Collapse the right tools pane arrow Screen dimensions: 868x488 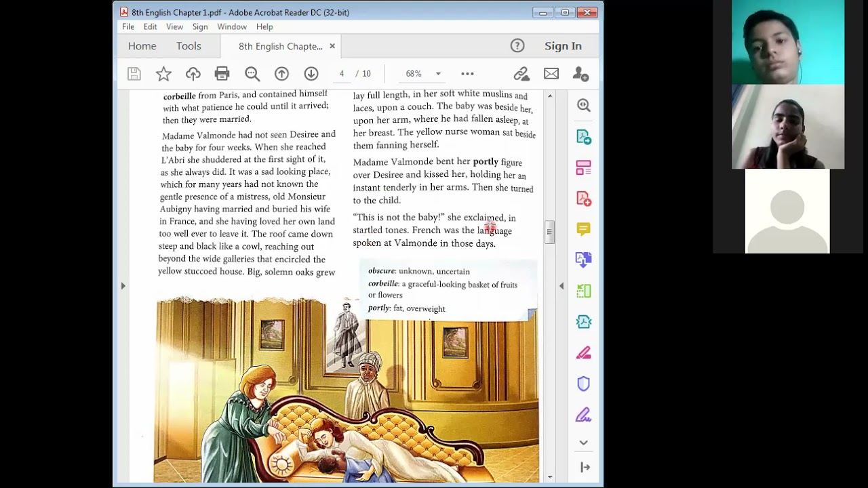pos(561,286)
